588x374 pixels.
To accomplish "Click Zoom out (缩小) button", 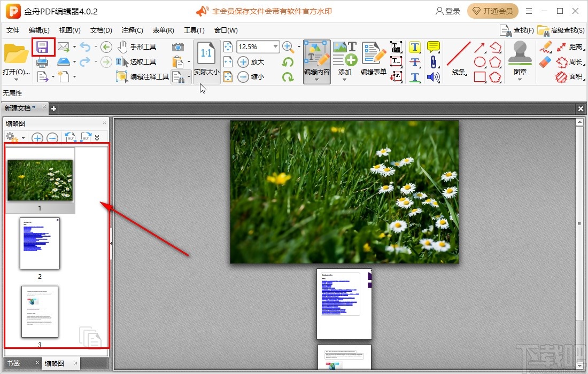I will coord(251,77).
